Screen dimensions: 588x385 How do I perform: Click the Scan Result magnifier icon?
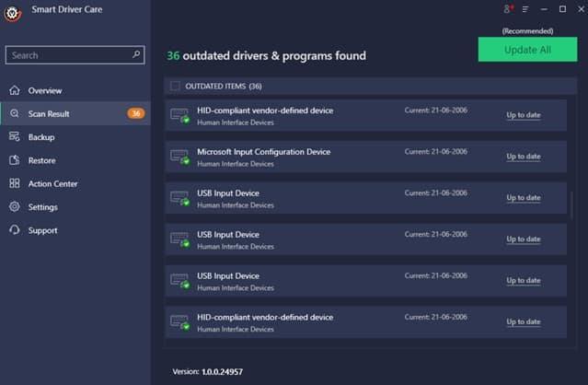pyautogui.click(x=15, y=113)
